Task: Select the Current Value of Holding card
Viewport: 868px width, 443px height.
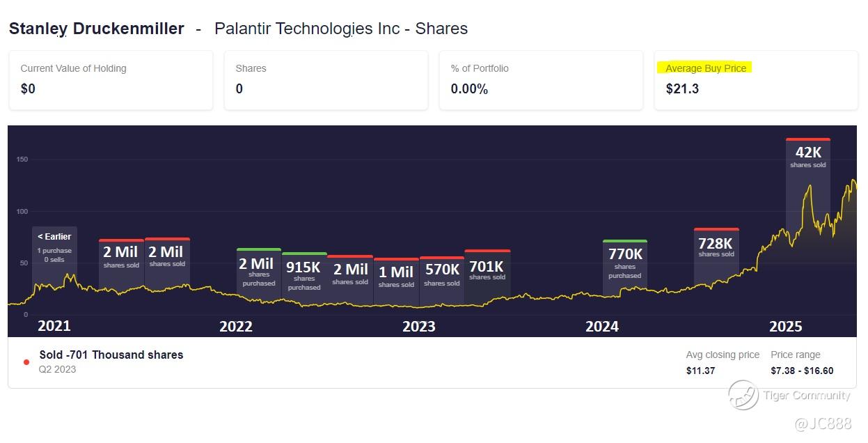Action: (111, 79)
